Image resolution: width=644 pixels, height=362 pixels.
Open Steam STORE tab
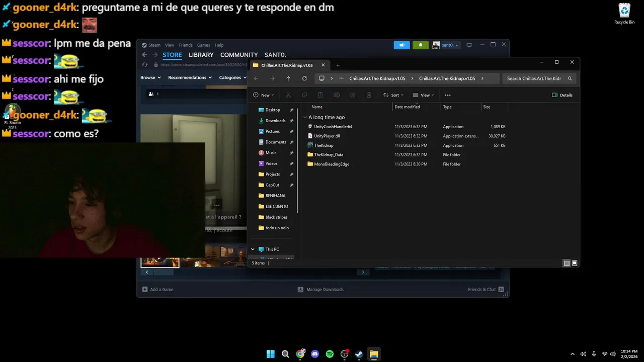pyautogui.click(x=172, y=55)
